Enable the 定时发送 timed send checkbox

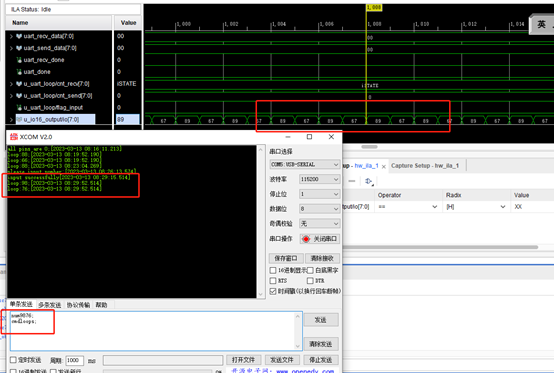click(x=13, y=360)
